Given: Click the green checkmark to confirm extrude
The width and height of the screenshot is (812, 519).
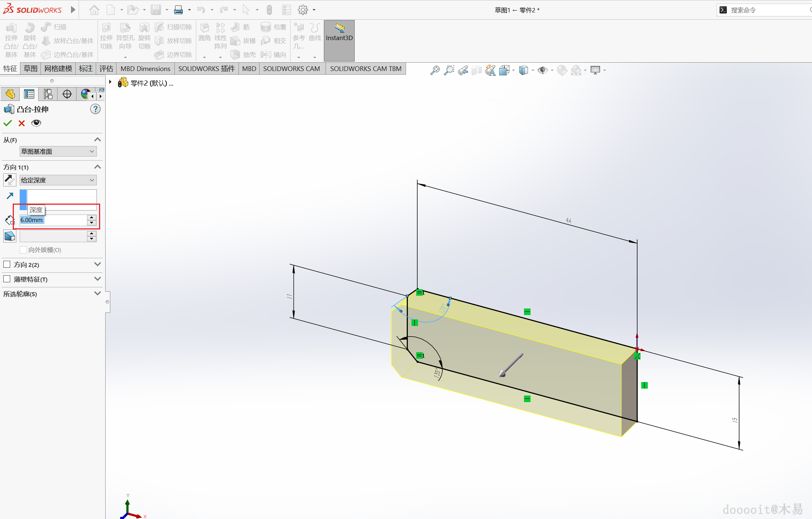Looking at the screenshot, I should (x=8, y=123).
